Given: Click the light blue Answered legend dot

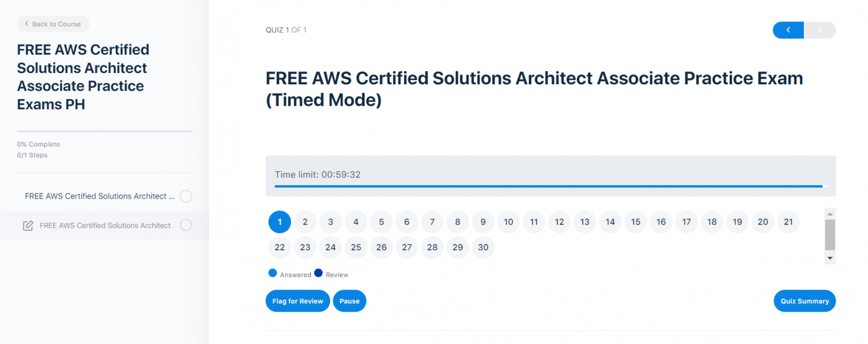Looking at the screenshot, I should [x=272, y=273].
